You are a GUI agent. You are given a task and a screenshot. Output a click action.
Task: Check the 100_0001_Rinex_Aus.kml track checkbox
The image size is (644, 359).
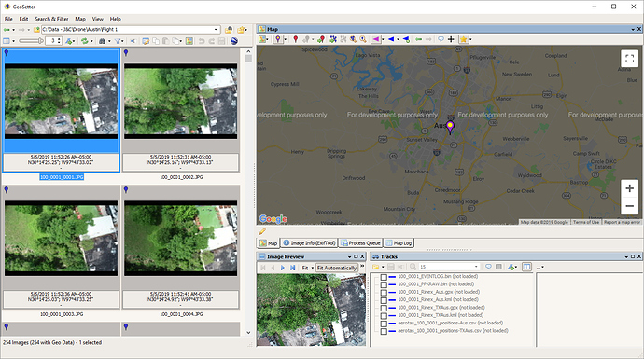click(x=384, y=300)
